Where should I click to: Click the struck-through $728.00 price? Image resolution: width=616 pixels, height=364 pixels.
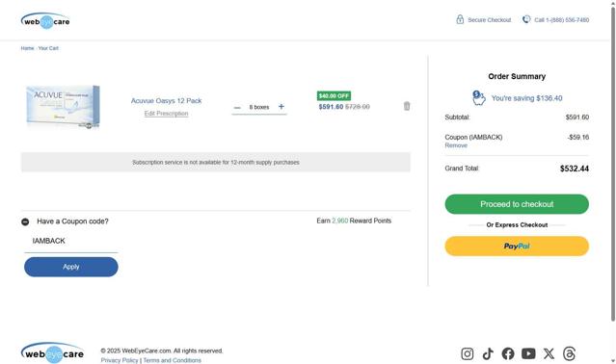coord(358,107)
